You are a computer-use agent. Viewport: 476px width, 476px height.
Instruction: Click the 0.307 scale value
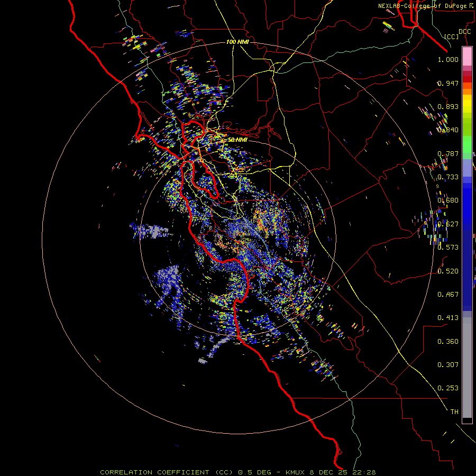pyautogui.click(x=448, y=365)
